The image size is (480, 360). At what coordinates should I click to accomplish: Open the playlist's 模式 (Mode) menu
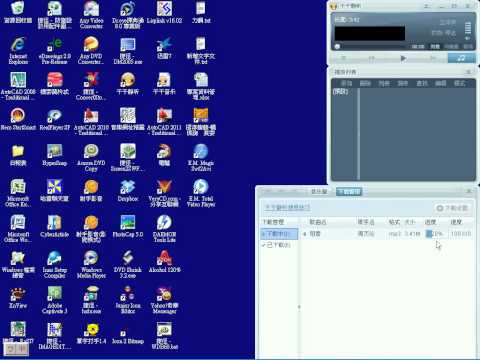460,83
